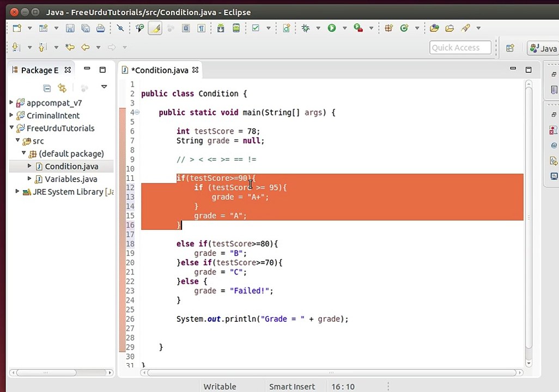Close the Condition.java editor tab
559x392 pixels.
pos(196,70)
